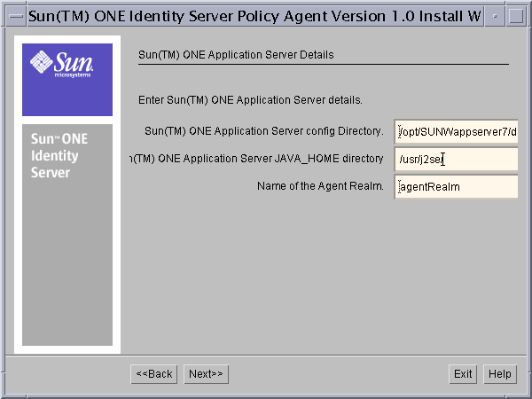Image resolution: width=532 pixels, height=399 pixels.
Task: Open window menu button in title bar
Action: [16, 16]
